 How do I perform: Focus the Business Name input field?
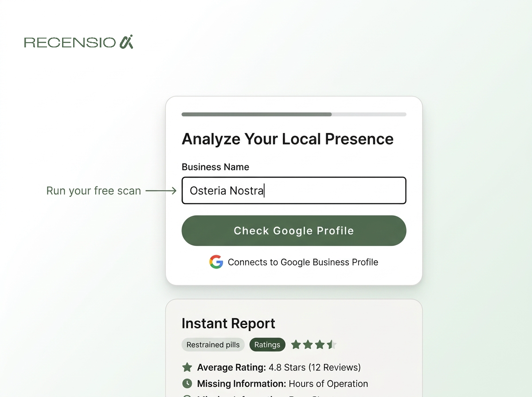point(294,191)
